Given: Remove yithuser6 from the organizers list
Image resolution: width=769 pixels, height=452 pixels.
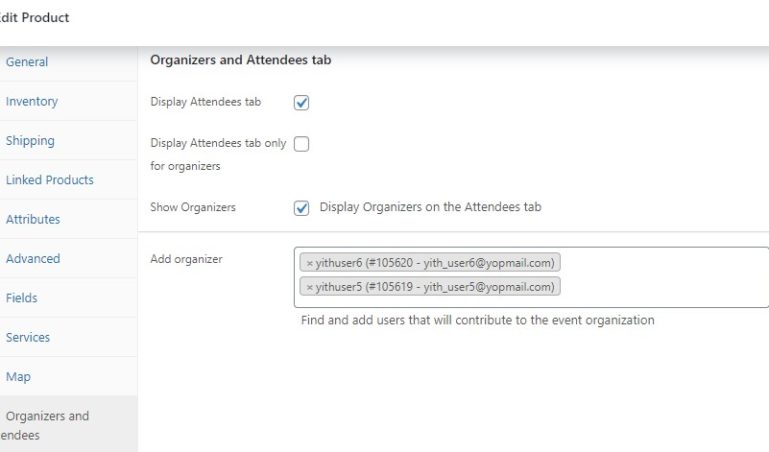Looking at the screenshot, I should (x=309, y=263).
